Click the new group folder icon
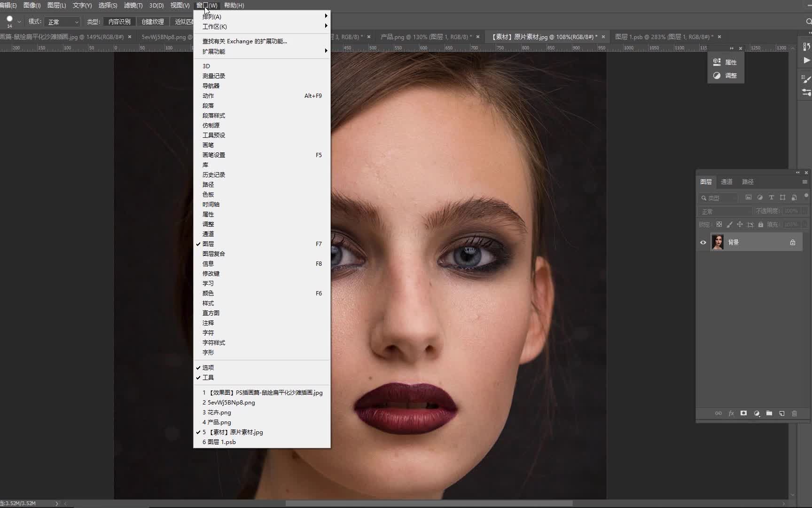This screenshot has height=508, width=812. (769, 413)
